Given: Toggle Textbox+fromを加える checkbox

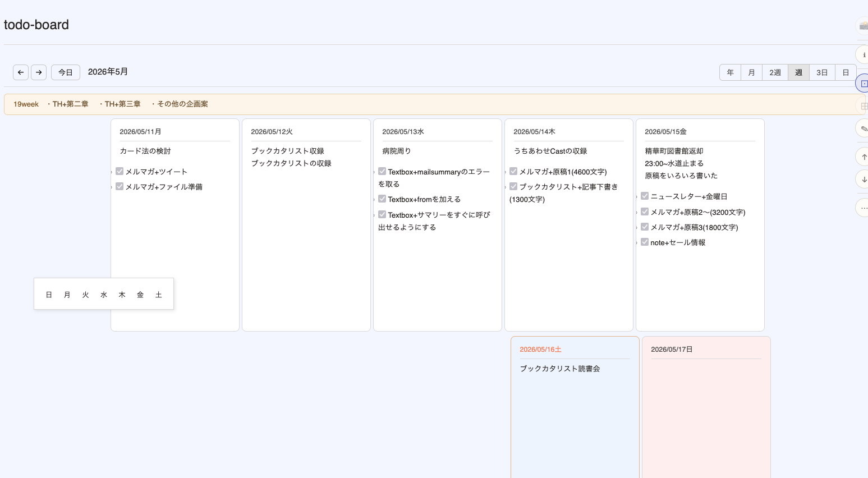Looking at the screenshot, I should (382, 199).
